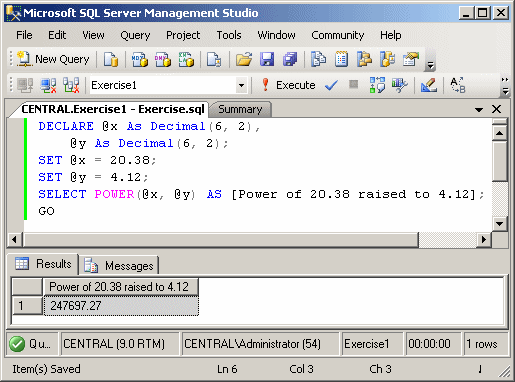Screen dimensions: 515x382
Task: Click the editor vertical scroll up arrow
Action: [499, 133]
